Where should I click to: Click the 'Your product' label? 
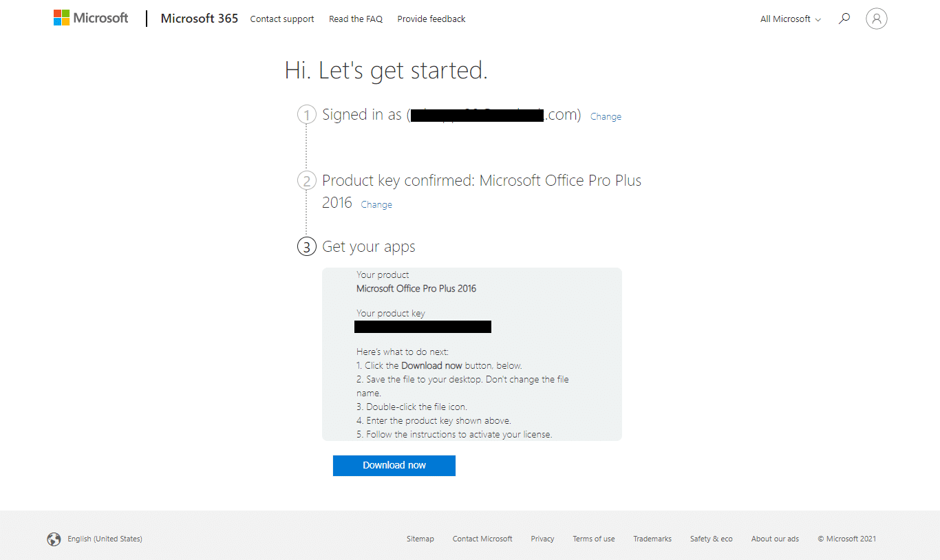coord(383,275)
